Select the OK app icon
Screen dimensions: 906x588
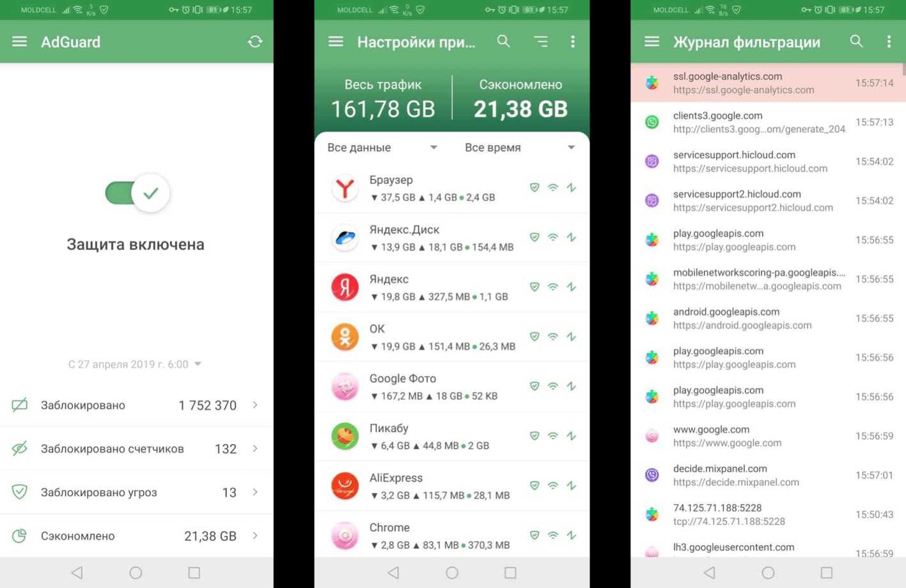(345, 337)
